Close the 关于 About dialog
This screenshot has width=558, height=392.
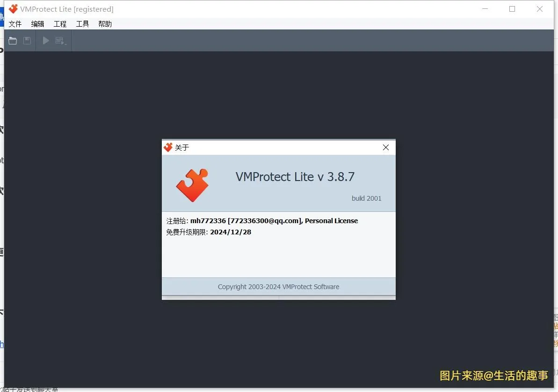385,147
